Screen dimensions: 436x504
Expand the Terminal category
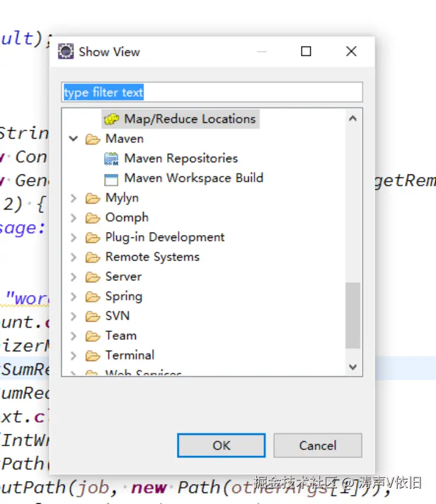pos(74,356)
